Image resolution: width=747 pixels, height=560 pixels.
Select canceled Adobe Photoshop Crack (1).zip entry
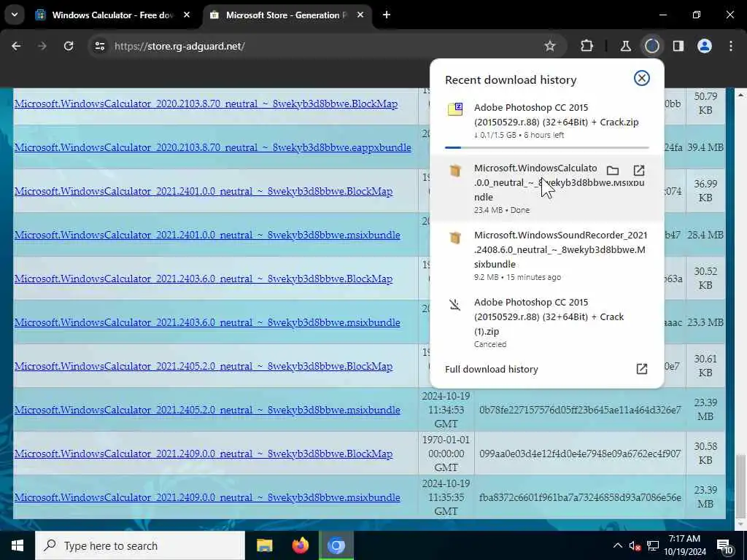547,322
